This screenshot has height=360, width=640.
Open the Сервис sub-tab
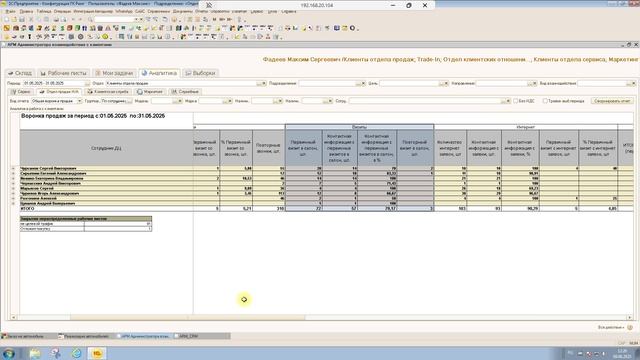pyautogui.click(x=21, y=92)
